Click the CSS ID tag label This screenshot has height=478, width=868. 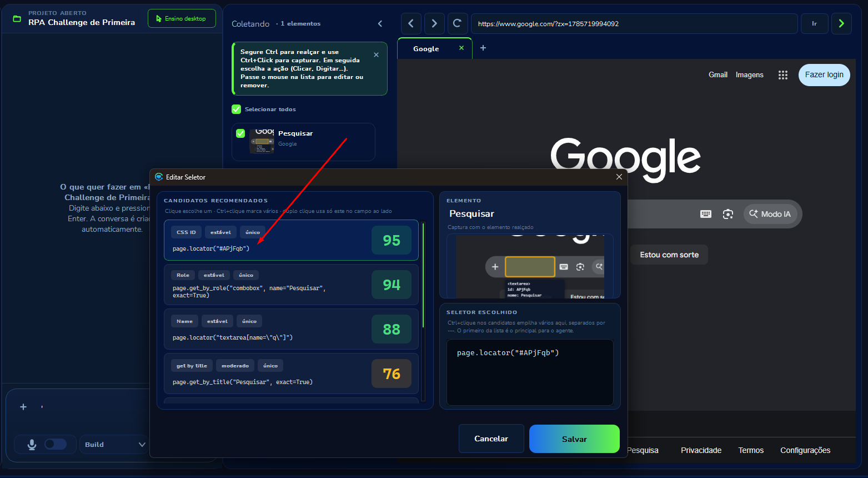point(186,232)
